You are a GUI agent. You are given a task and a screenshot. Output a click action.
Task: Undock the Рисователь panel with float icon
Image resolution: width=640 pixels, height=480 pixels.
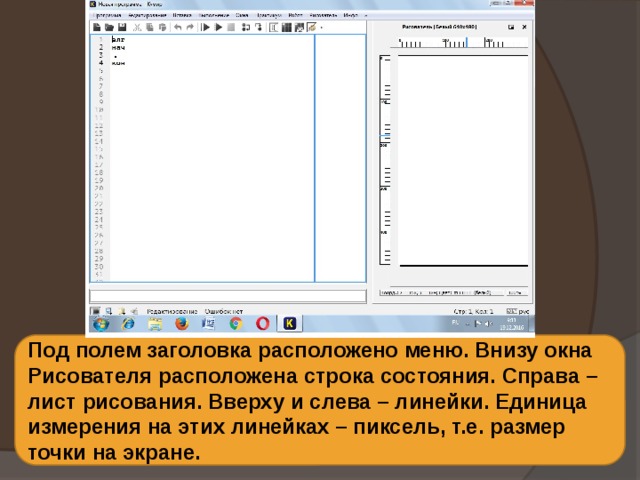[511, 27]
